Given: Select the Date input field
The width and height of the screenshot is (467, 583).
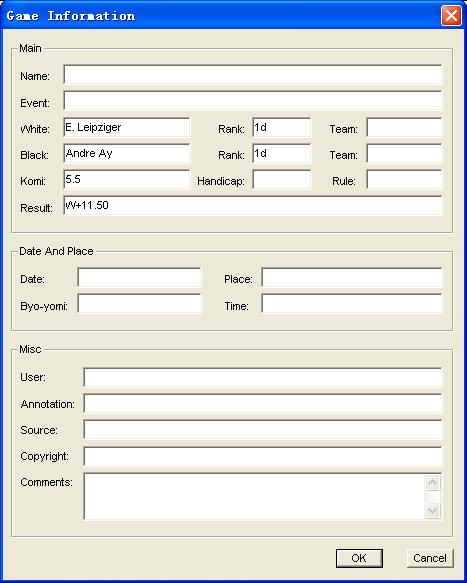Looking at the screenshot, I should [x=139, y=277].
